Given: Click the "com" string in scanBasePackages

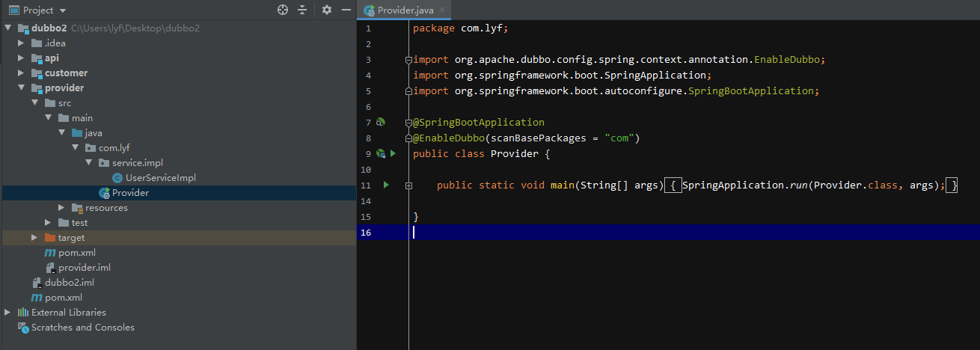Looking at the screenshot, I should click(x=619, y=138).
